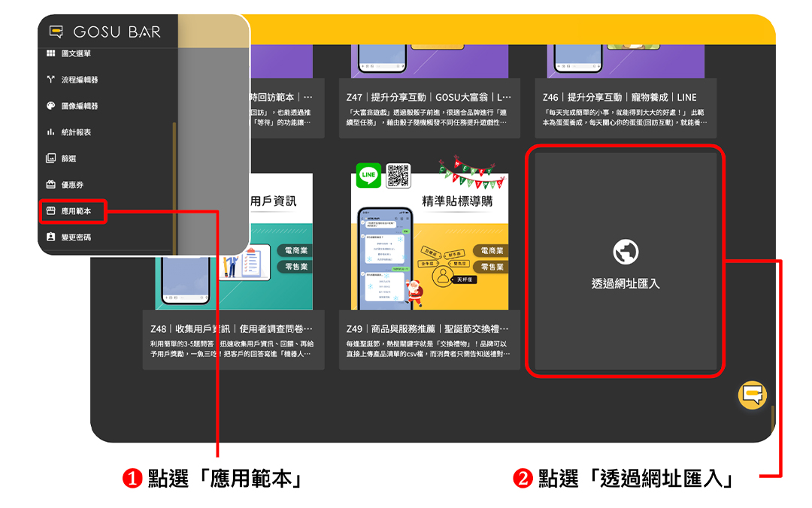Click the 零售業 tag on Z48 thumbnail
This screenshot has height=508, width=812.
point(295,267)
